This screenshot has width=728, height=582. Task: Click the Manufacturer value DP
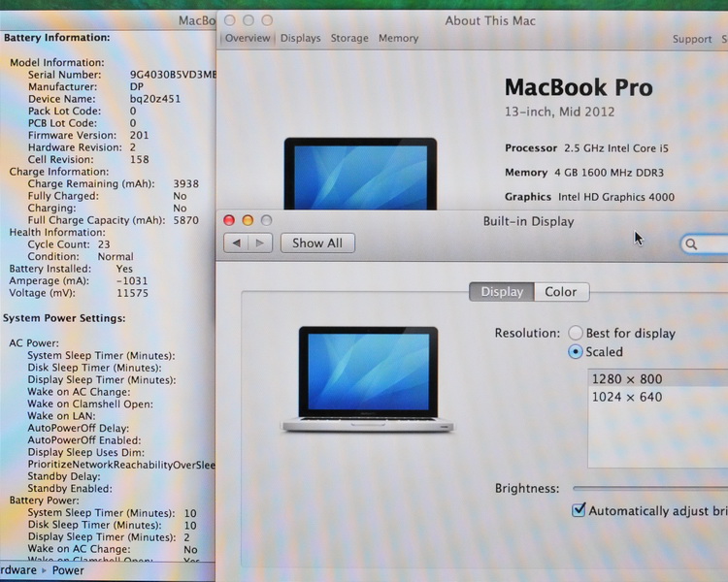[137, 86]
